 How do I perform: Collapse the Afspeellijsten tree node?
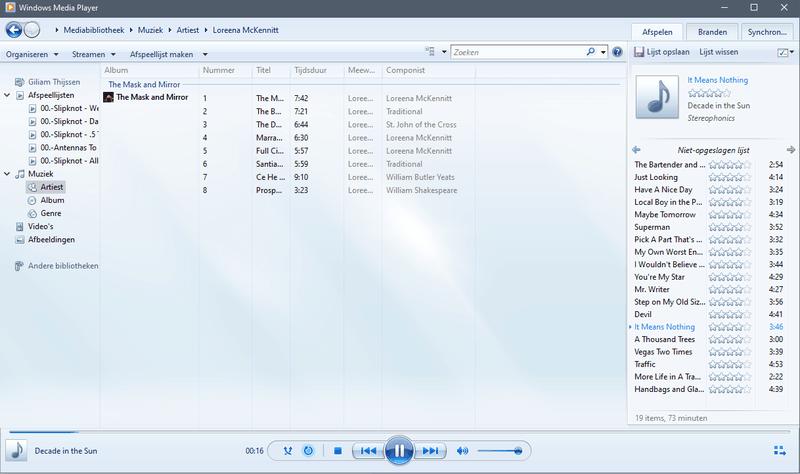point(7,95)
